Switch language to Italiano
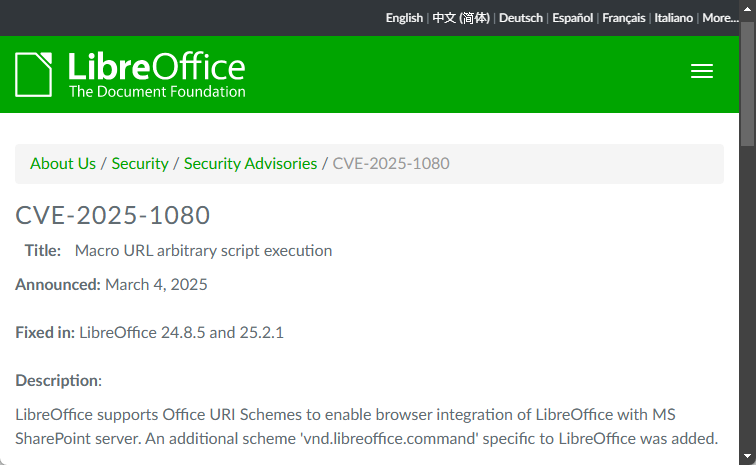This screenshot has width=756, height=465. click(674, 18)
